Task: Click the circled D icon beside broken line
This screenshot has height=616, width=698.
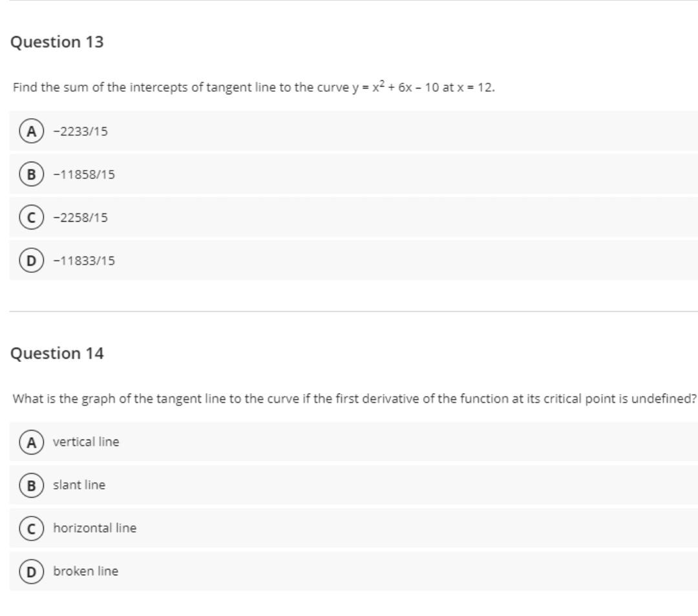Action: click(30, 571)
